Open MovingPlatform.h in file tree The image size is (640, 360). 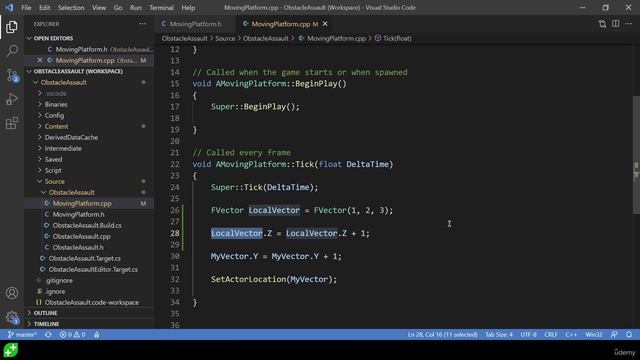click(x=90, y=215)
